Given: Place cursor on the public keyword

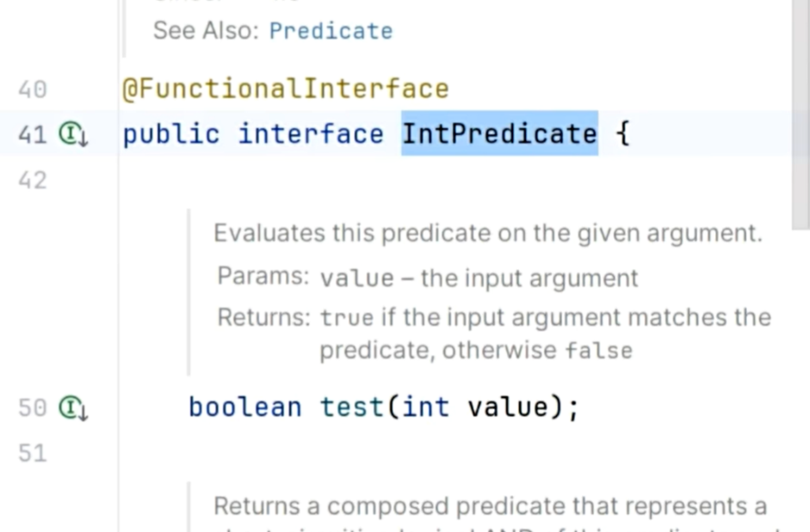Looking at the screenshot, I should tap(170, 134).
